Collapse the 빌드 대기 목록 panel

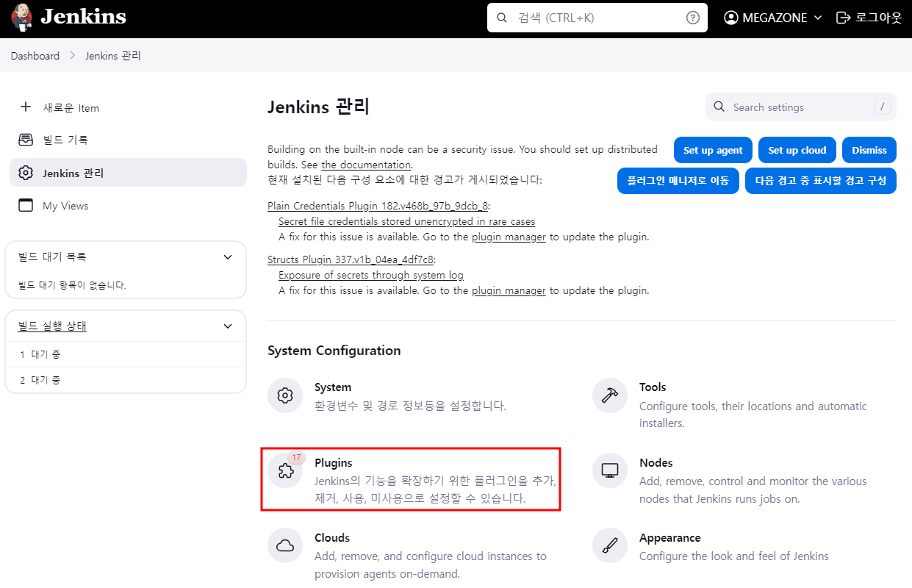click(228, 257)
